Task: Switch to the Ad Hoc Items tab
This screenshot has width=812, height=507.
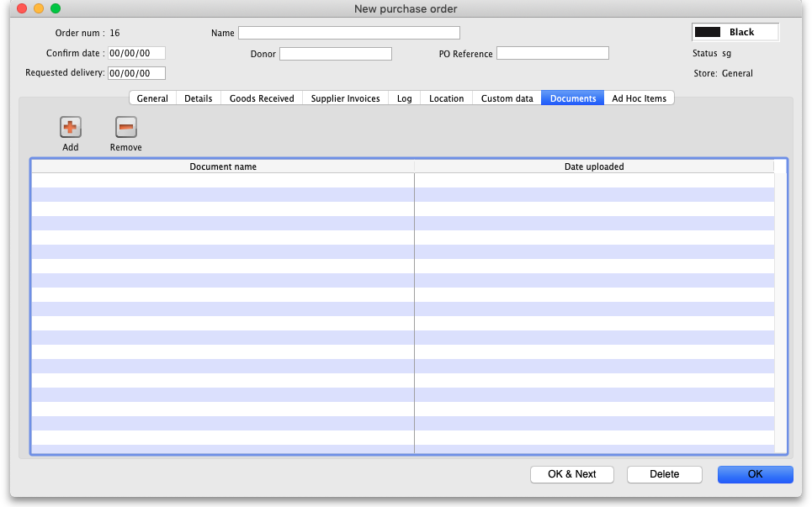Action: [x=639, y=98]
